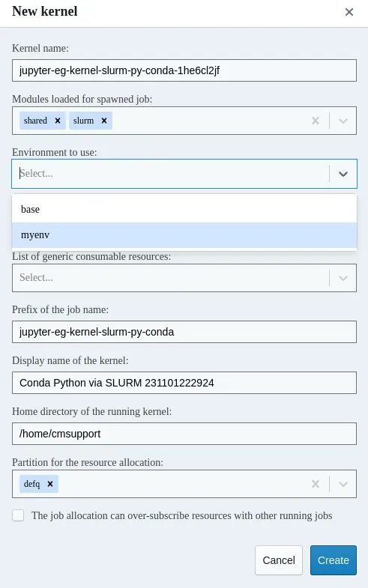Image resolution: width=368 pixels, height=588 pixels.
Task: Close the New kernel dialog
Action: [x=349, y=12]
